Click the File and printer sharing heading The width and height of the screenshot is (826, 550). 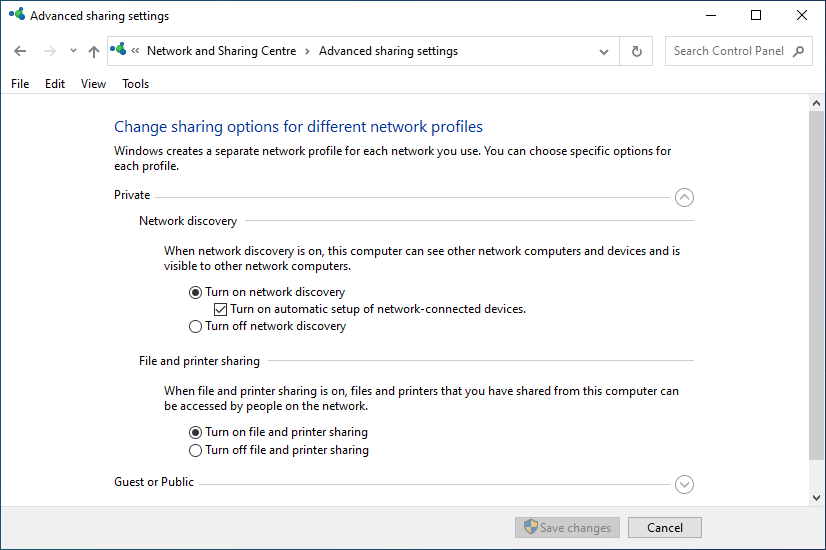tap(199, 361)
